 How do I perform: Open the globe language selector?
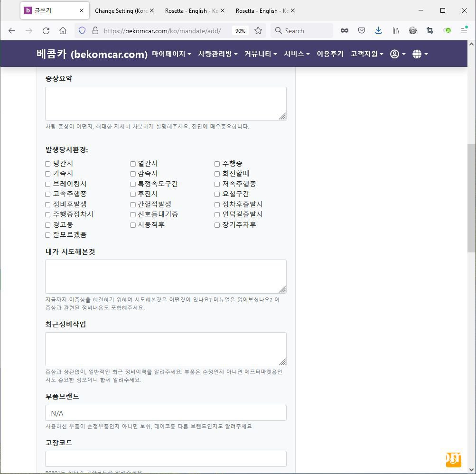tap(420, 54)
